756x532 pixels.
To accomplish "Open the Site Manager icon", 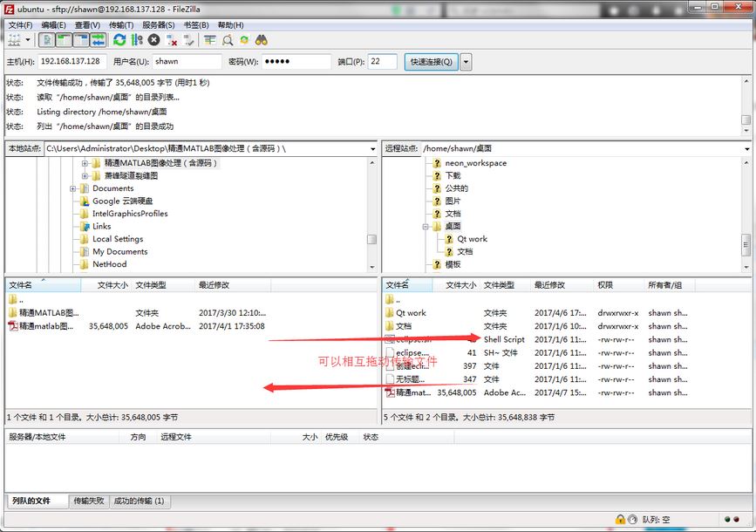I will point(15,40).
